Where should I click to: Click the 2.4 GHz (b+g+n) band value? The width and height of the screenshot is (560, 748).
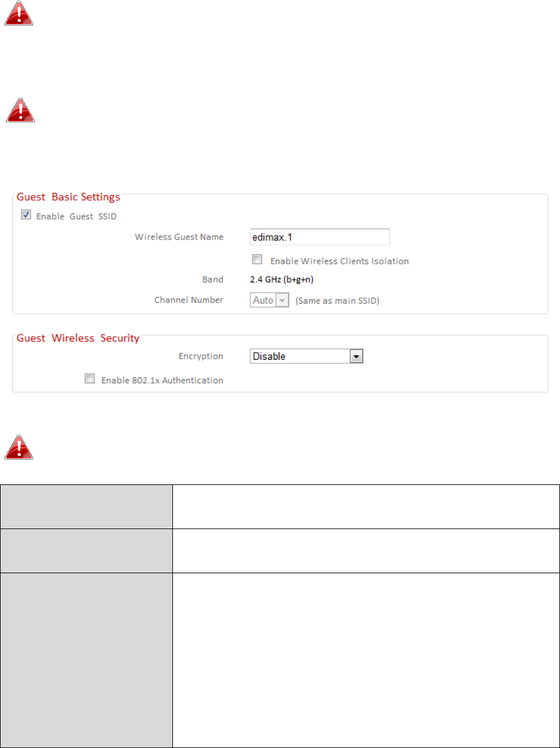pos(281,279)
